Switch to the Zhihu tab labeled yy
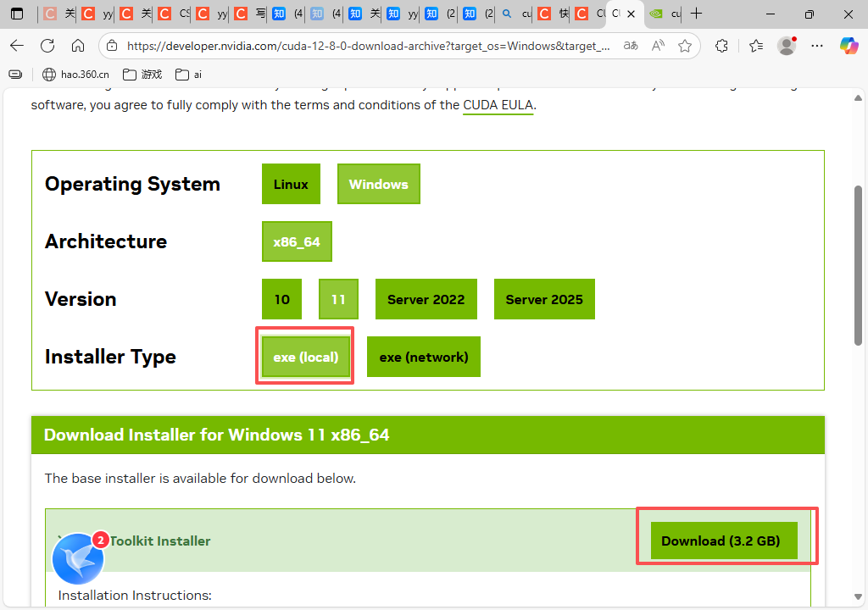868x610 pixels. (x=403, y=14)
